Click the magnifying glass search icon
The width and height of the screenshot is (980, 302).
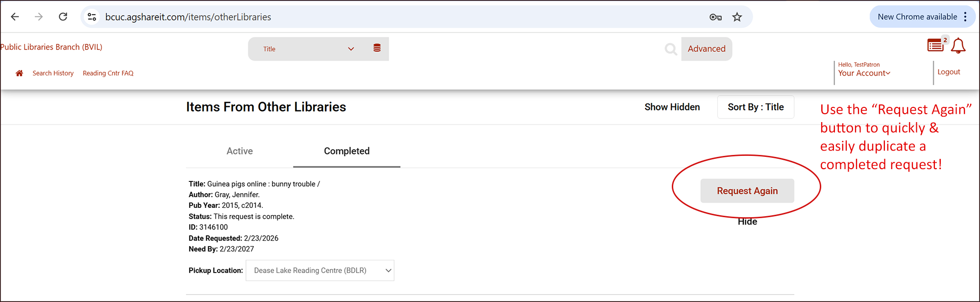coord(671,49)
